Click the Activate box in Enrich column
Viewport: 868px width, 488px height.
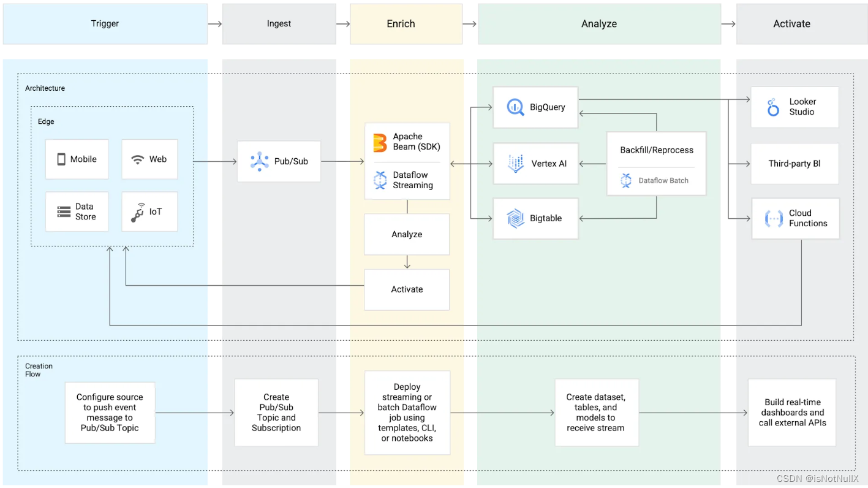407,289
